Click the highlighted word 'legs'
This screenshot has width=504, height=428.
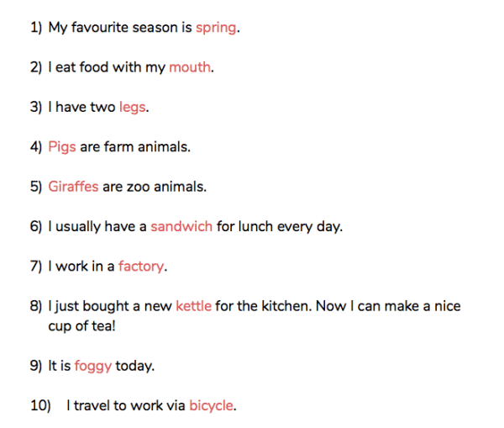click(132, 108)
